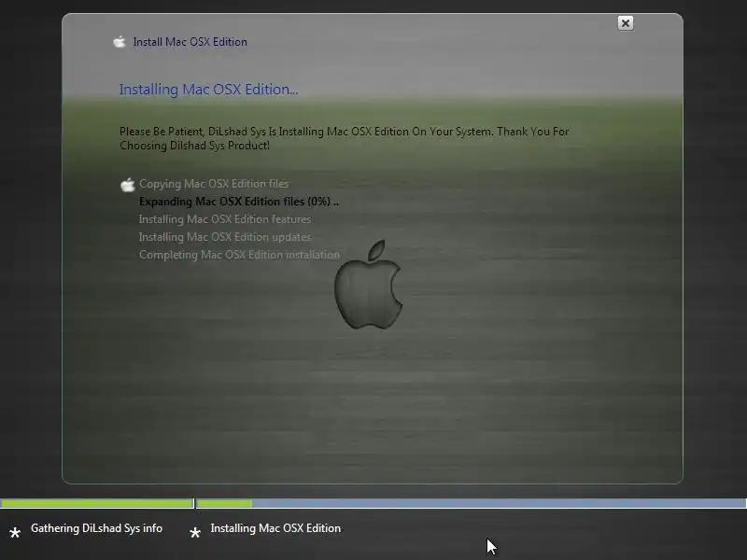Screen dimensions: 747x560
Task: Click the second installation progress bar
Action: pos(472,503)
